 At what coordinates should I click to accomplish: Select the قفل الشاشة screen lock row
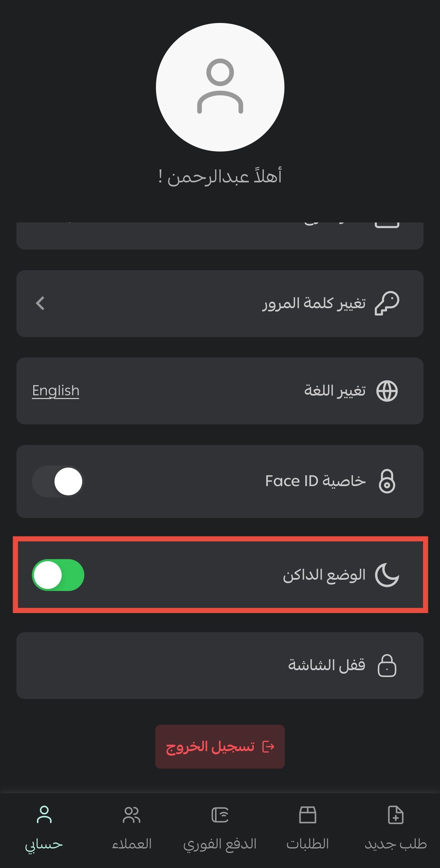220,665
